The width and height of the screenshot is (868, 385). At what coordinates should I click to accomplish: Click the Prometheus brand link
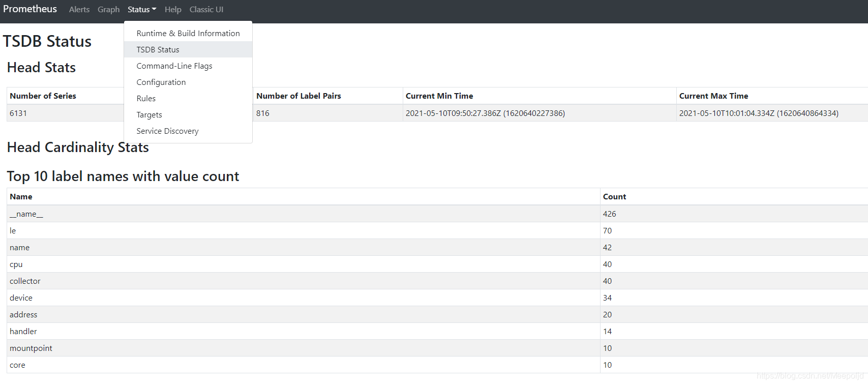(x=30, y=9)
